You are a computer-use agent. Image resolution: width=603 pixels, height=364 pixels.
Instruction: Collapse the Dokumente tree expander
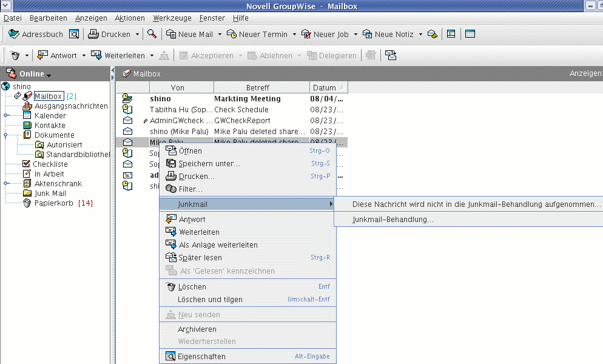point(6,135)
